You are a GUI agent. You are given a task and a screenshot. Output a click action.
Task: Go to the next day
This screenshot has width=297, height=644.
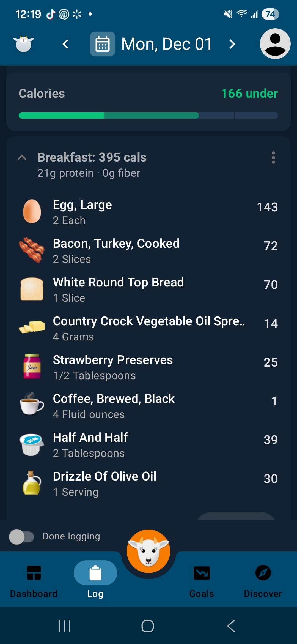coord(232,44)
